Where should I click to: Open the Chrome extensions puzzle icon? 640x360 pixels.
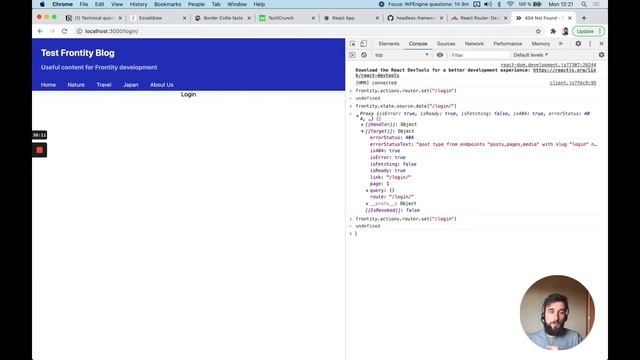[x=553, y=31]
